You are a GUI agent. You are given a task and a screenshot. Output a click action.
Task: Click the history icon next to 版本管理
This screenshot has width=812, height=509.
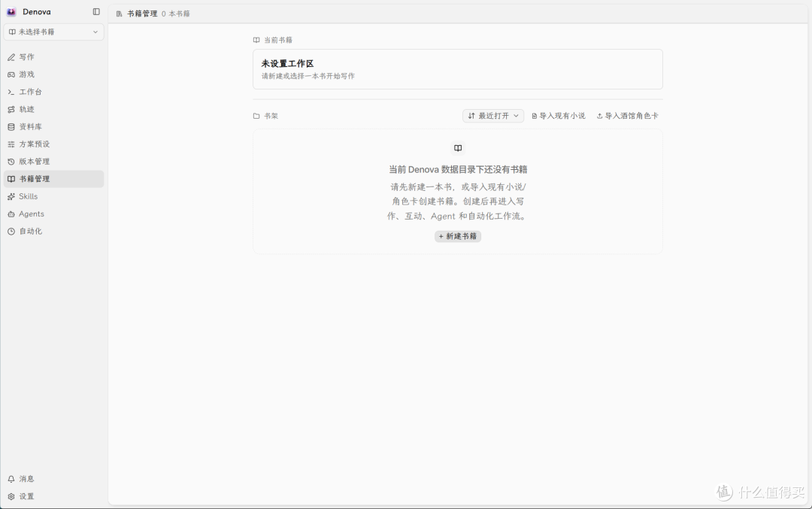click(x=11, y=162)
